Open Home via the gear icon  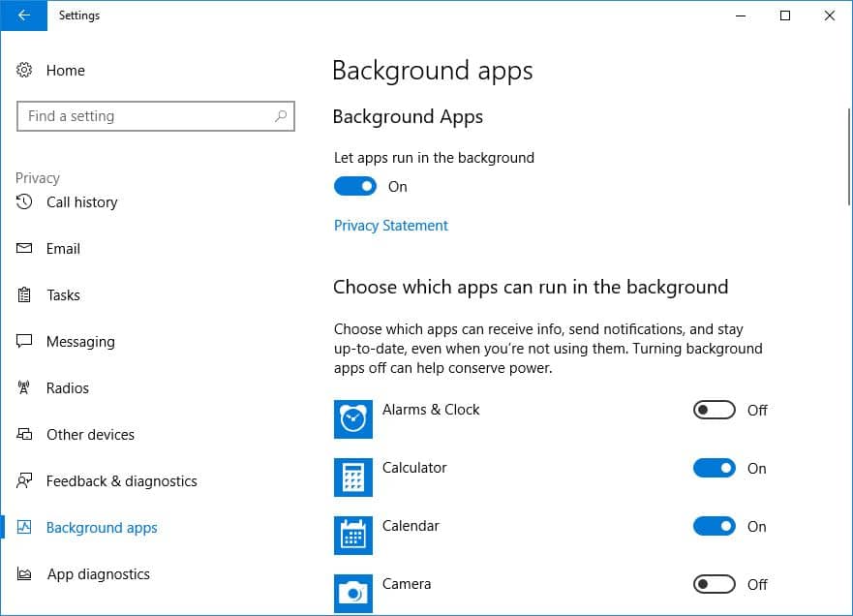(25, 71)
